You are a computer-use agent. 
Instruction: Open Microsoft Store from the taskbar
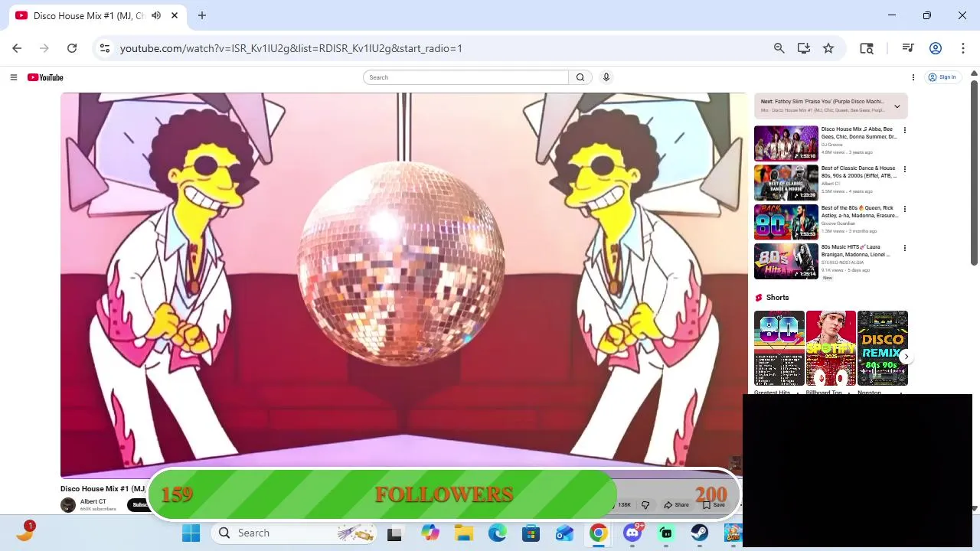pos(531,533)
